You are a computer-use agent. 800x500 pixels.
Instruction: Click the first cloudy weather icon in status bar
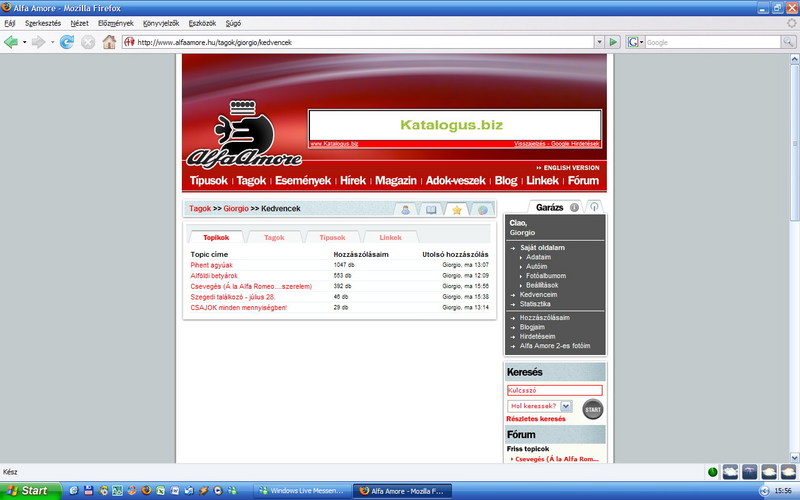[730, 472]
